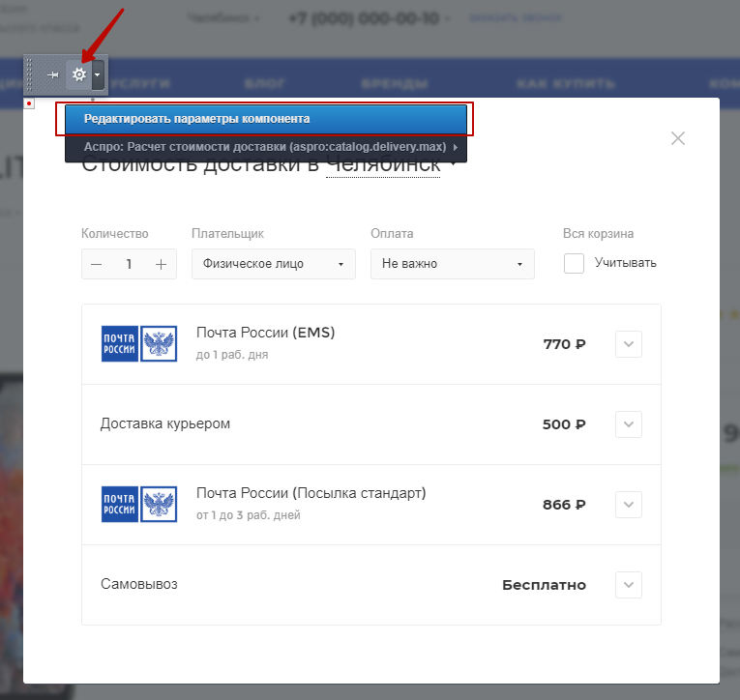Screen dimensions: 740x700
Task: Increase quantity with the plus button
Action: [x=161, y=264]
